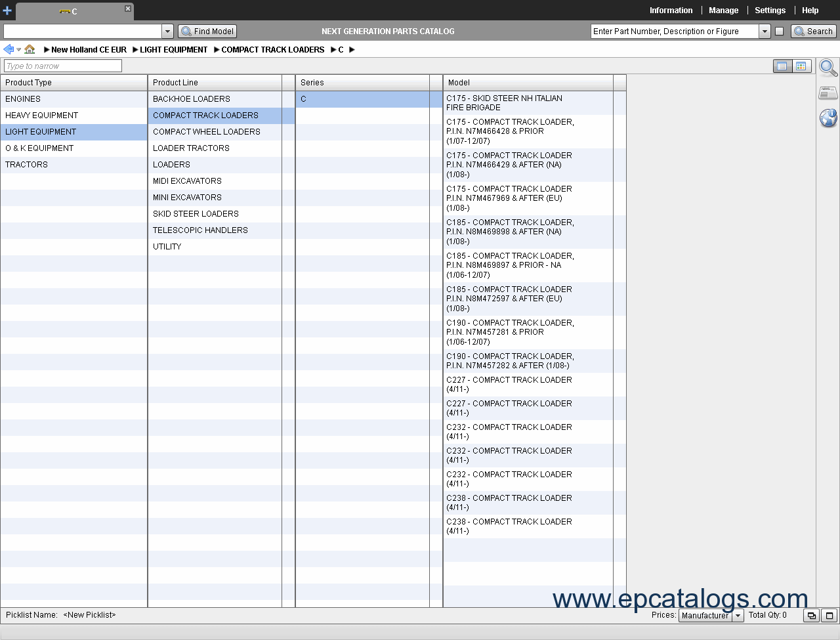Click COMPACT TRACK LOADERS breadcrumb
The width and height of the screenshot is (840, 640).
(x=272, y=50)
